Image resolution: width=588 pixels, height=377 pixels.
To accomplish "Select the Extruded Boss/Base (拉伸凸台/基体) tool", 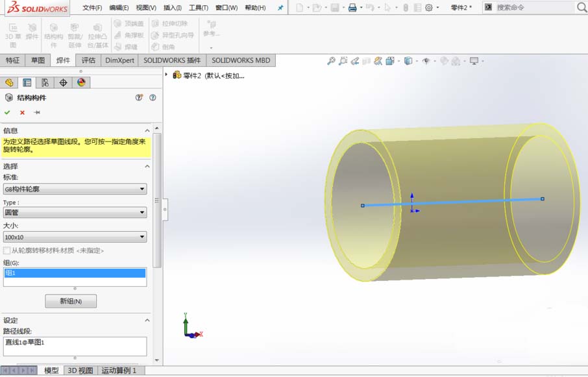I will tap(97, 36).
